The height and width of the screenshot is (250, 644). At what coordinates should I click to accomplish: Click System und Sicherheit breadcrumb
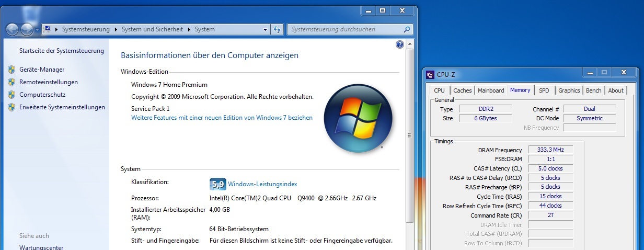152,29
